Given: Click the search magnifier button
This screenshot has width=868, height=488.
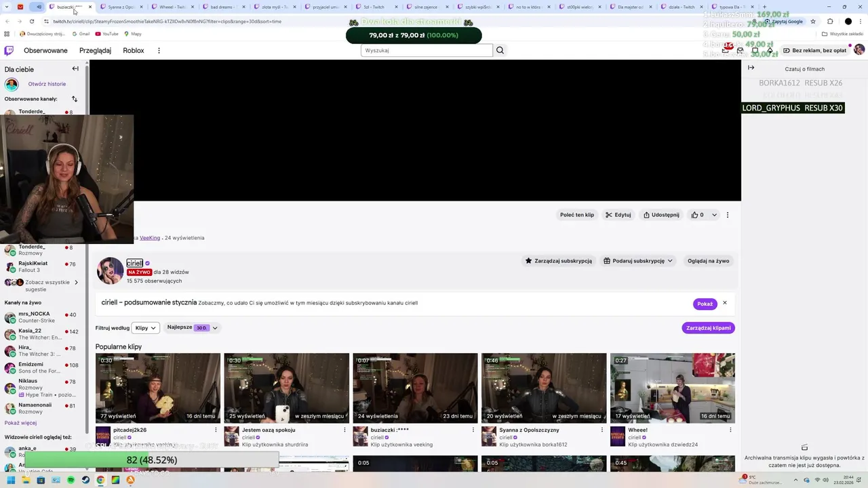Looking at the screenshot, I should coord(500,50).
